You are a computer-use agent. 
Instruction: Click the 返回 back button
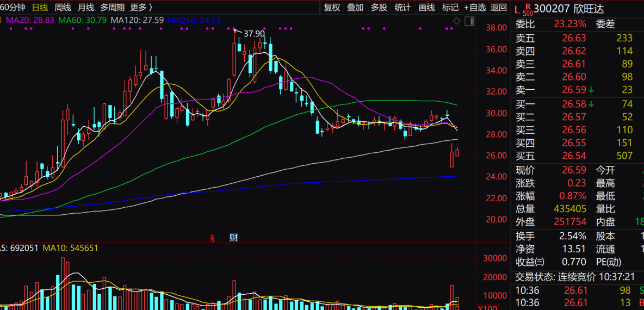(x=498, y=7)
